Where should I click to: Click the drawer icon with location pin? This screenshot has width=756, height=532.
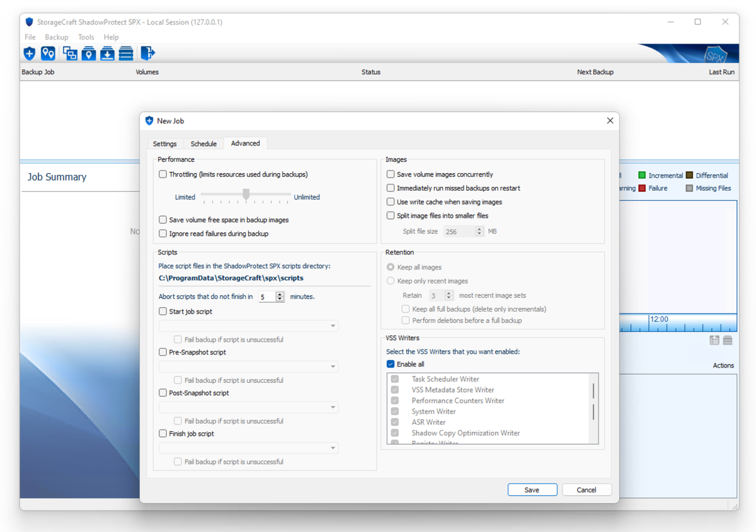tap(89, 54)
